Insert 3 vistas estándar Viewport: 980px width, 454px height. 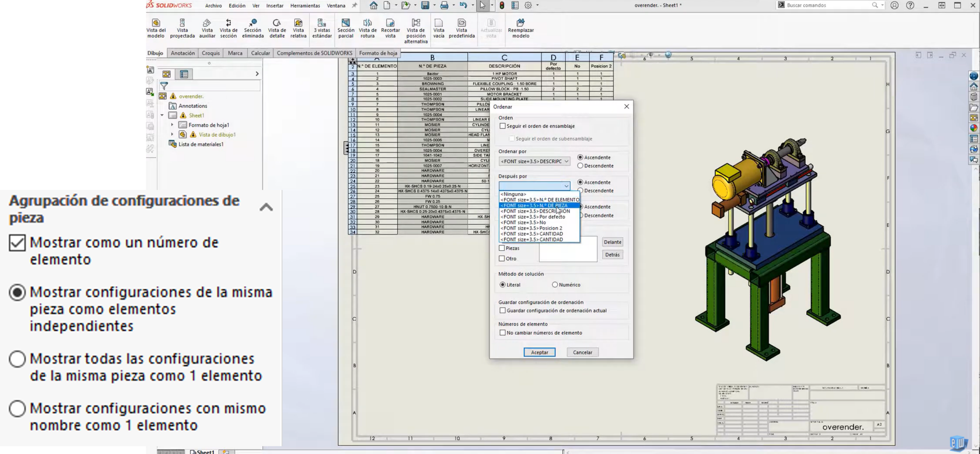(321, 28)
